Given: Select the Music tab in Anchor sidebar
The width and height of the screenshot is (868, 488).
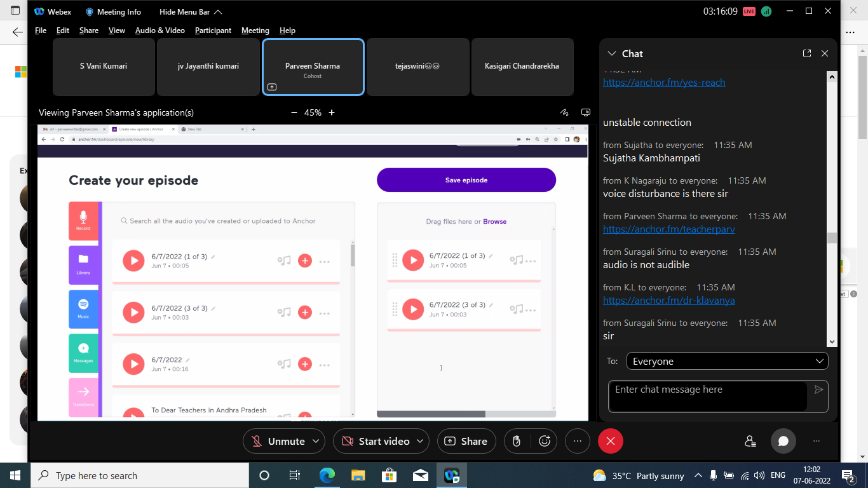Looking at the screenshot, I should point(83,309).
